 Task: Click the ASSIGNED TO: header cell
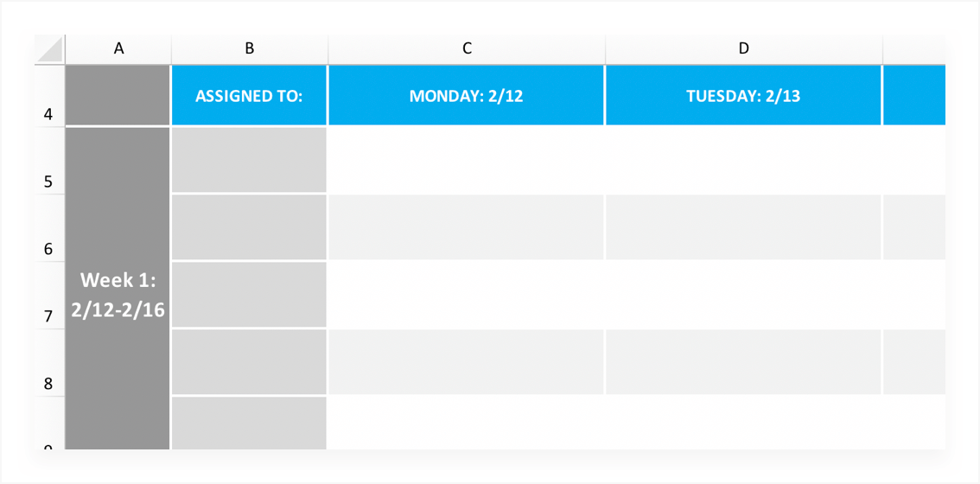click(x=249, y=96)
